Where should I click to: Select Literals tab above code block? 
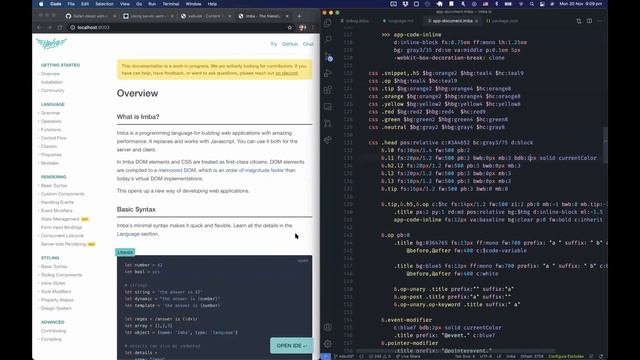[x=125, y=252]
